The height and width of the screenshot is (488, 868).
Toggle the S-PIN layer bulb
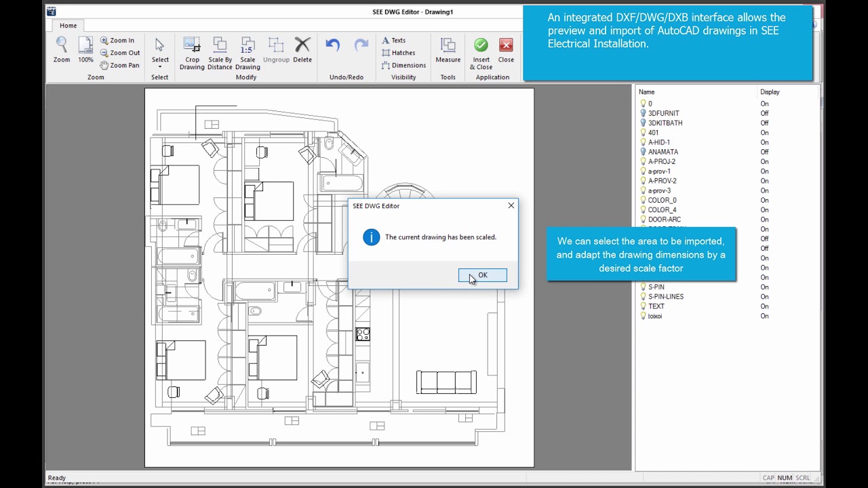[x=643, y=287]
